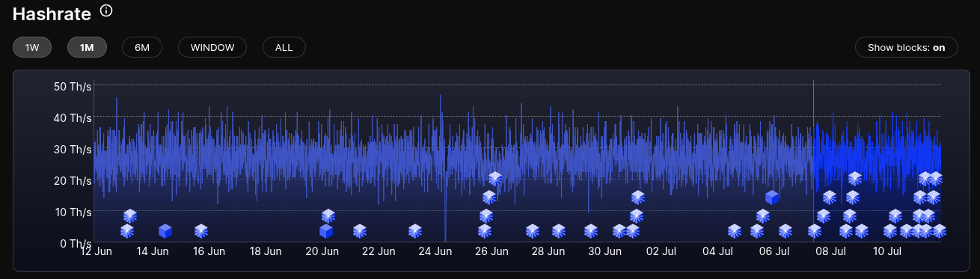The width and height of the screenshot is (980, 279).
Task: Click the '18 Jun' date label
Action: pyautogui.click(x=266, y=252)
